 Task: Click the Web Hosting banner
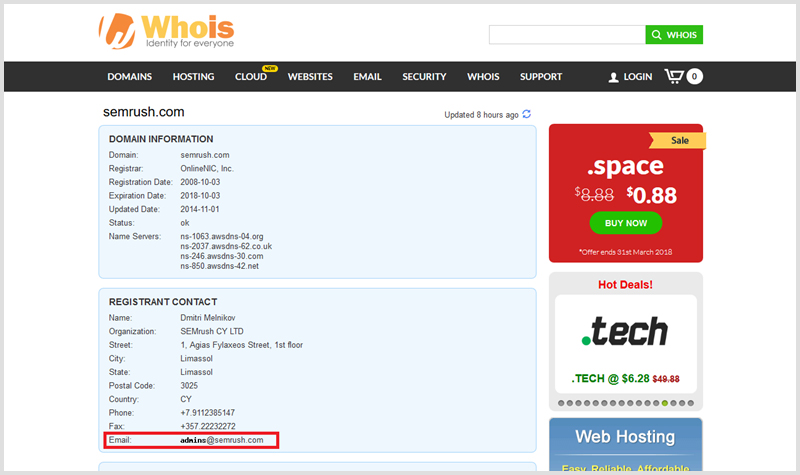pyautogui.click(x=626, y=445)
